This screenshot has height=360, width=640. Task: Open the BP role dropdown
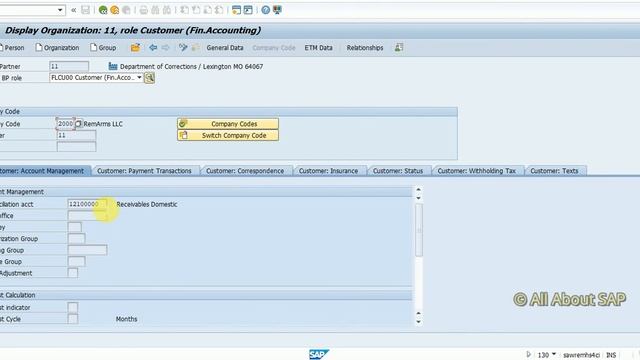[x=139, y=78]
